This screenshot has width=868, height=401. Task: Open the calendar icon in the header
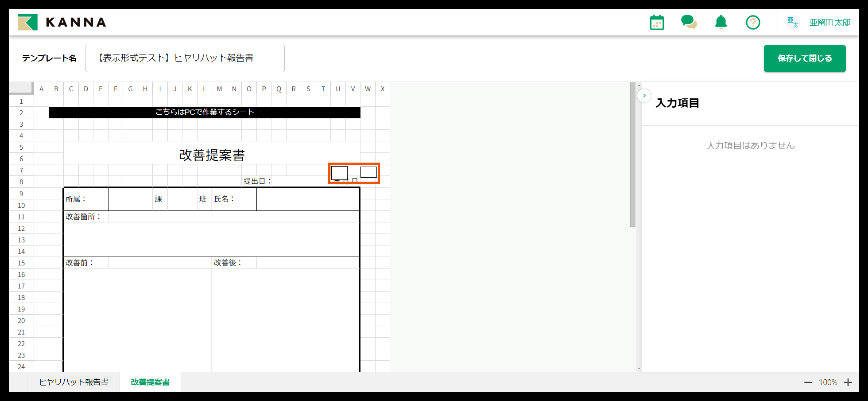[x=657, y=22]
